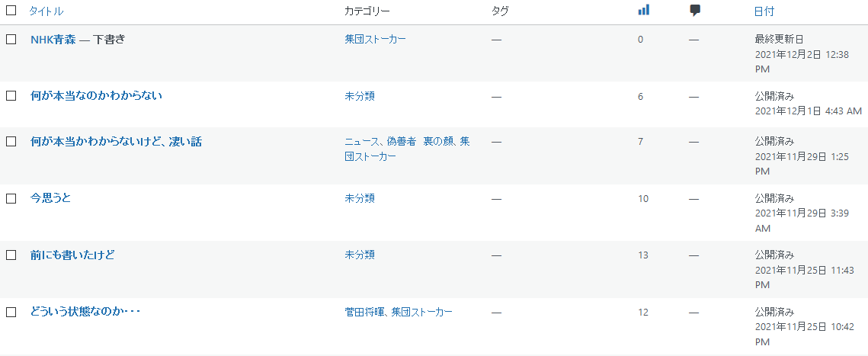The height and width of the screenshot is (356, 868).
Task: Open the NHK青森 draft post title
Action: click(53, 39)
